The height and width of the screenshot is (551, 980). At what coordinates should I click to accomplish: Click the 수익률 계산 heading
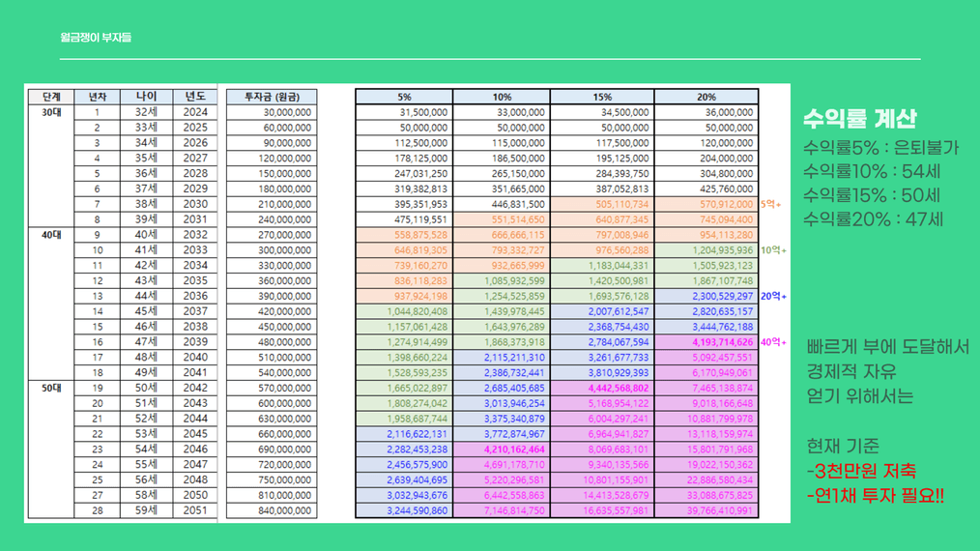point(859,119)
